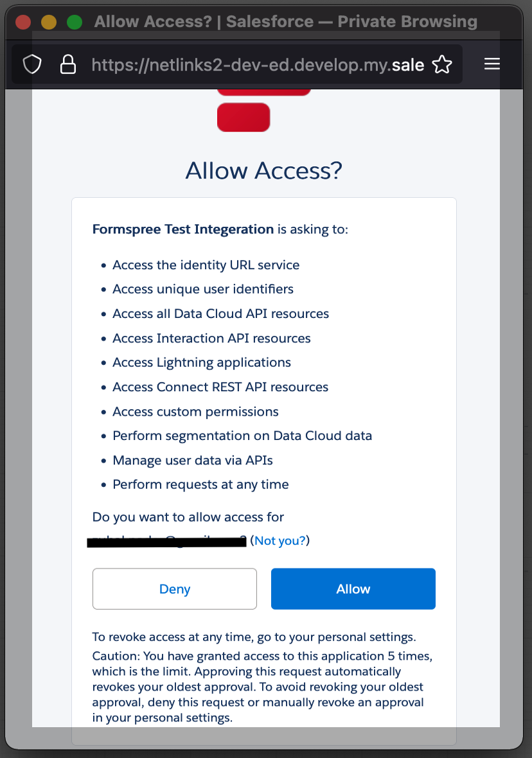This screenshot has height=758, width=532.
Task: Select the address bar URL
Action: pos(257,64)
